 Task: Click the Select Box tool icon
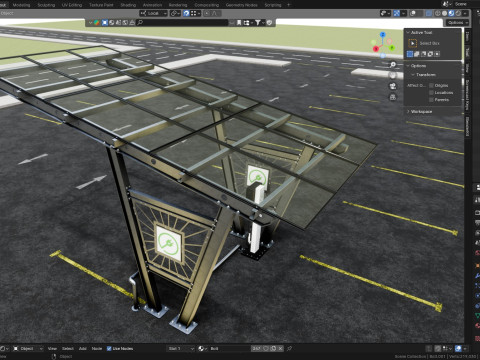pos(413,43)
